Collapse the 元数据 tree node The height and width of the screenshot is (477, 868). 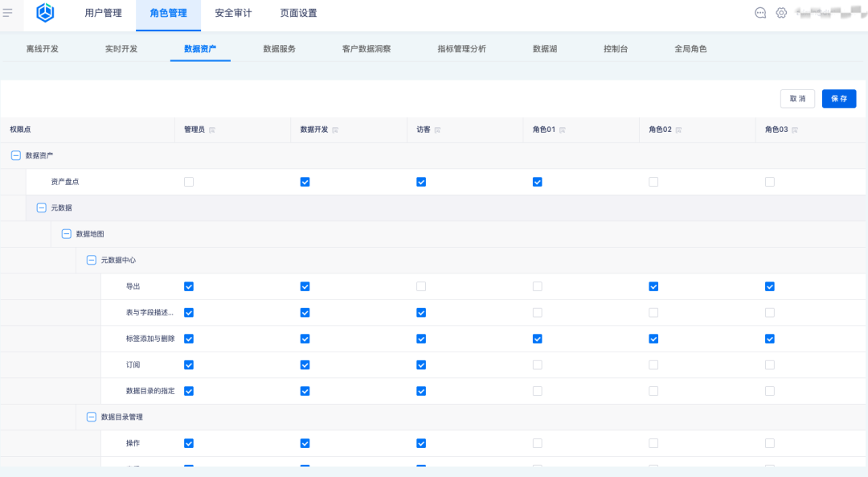point(41,208)
